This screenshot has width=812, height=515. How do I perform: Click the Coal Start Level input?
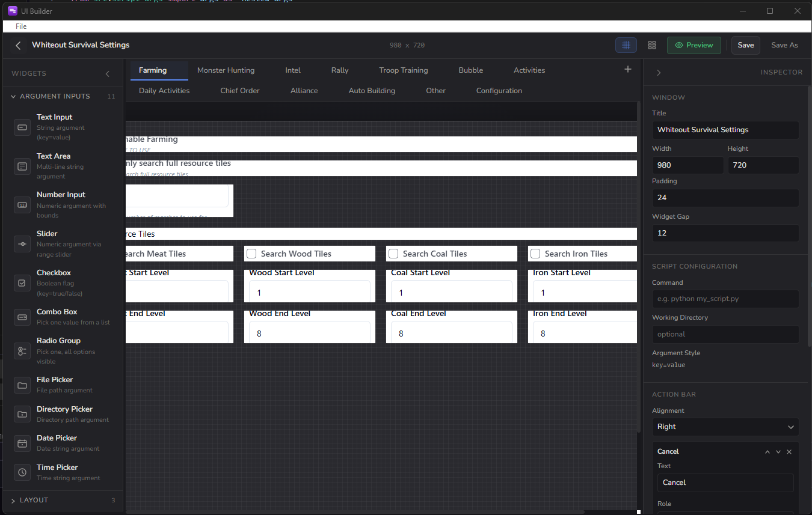(452, 291)
